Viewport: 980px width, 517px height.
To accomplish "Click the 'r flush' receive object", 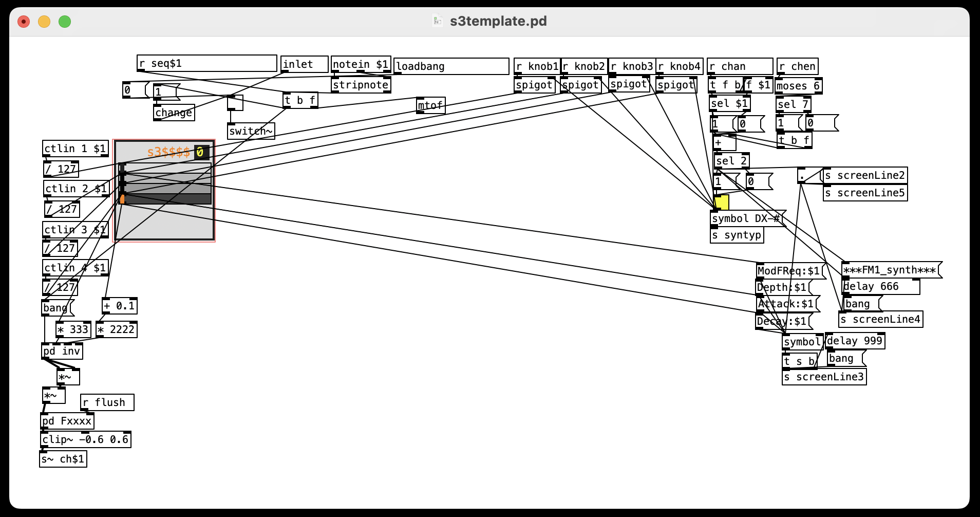I will click(x=107, y=403).
